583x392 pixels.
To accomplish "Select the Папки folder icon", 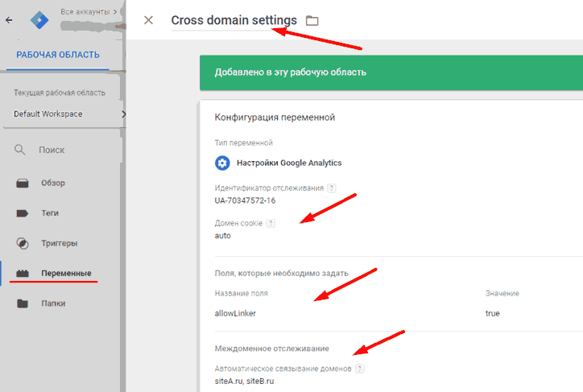I will point(23,303).
